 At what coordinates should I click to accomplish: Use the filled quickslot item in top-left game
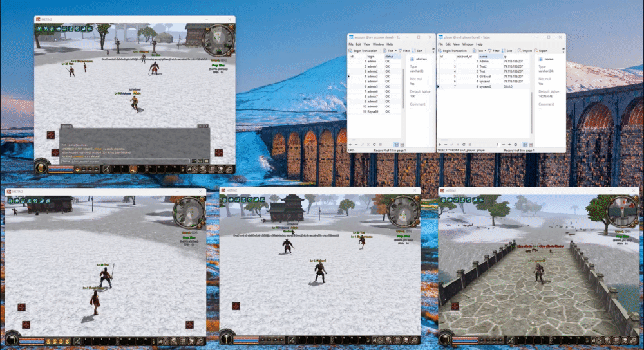[133, 169]
